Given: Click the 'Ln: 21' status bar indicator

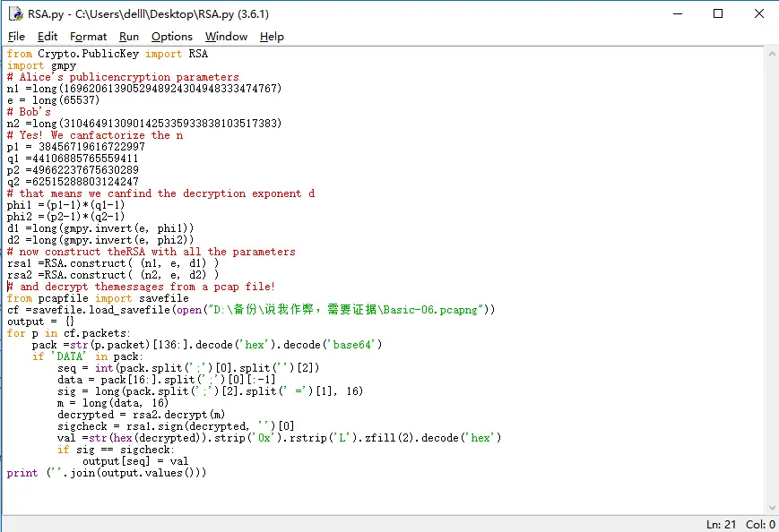Looking at the screenshot, I should [721, 525].
